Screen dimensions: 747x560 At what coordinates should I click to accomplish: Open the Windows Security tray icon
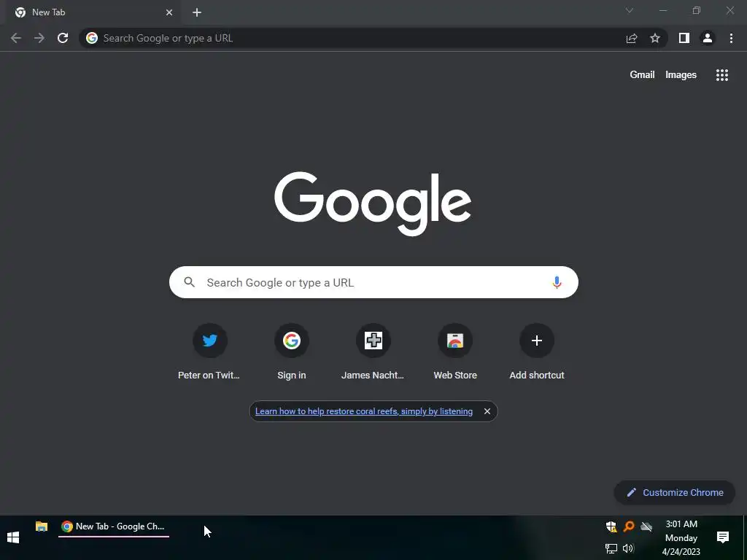pyautogui.click(x=611, y=526)
